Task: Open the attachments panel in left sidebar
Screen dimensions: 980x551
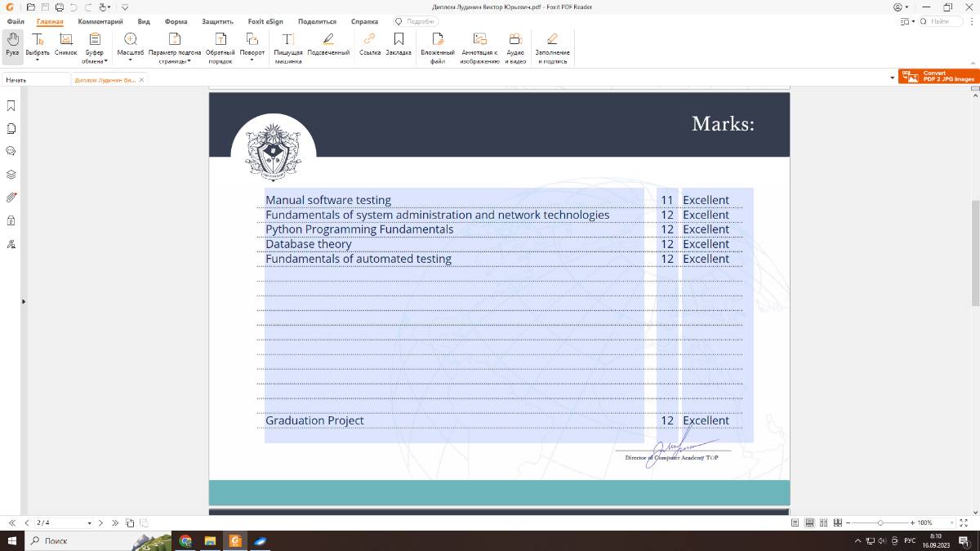Action: pos(11,198)
